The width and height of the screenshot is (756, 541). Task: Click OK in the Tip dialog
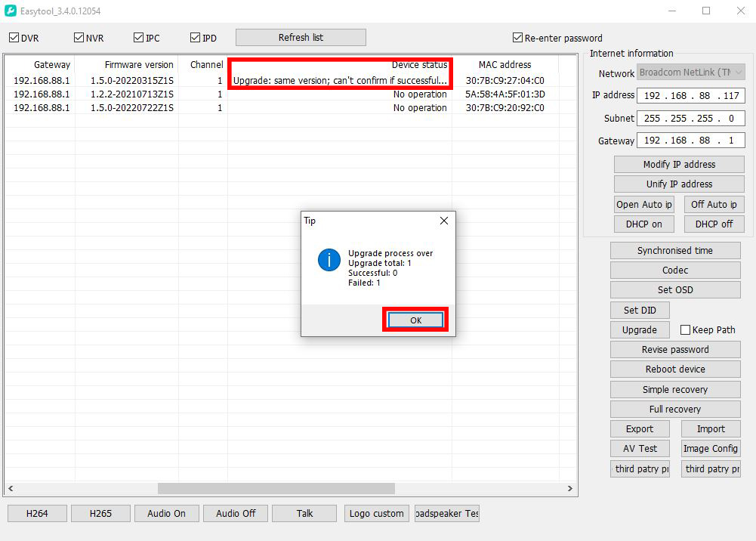[x=415, y=320]
